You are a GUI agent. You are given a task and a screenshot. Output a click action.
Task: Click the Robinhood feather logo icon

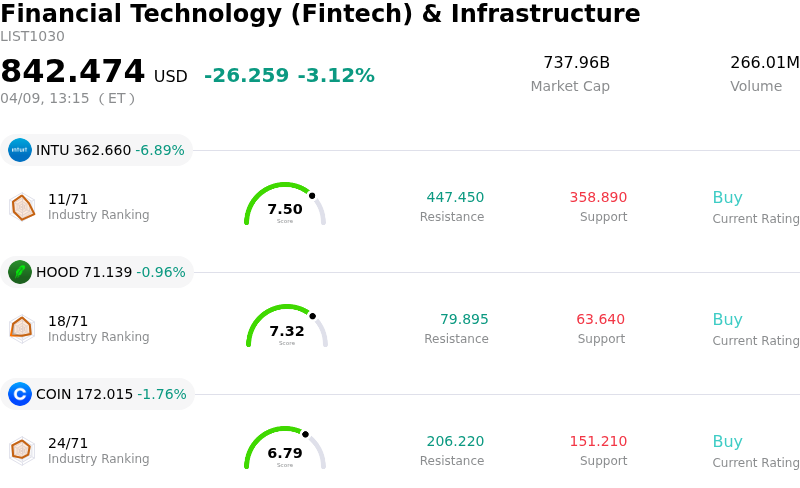point(20,272)
